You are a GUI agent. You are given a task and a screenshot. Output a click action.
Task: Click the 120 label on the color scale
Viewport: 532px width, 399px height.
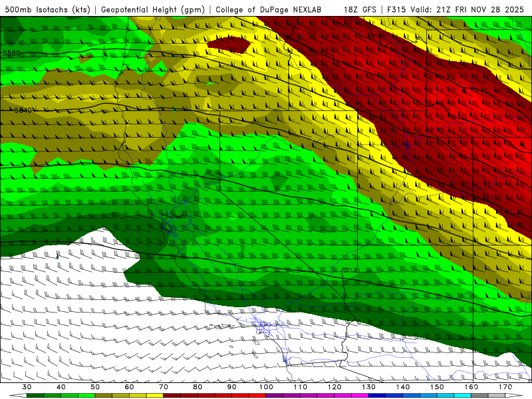(x=334, y=387)
